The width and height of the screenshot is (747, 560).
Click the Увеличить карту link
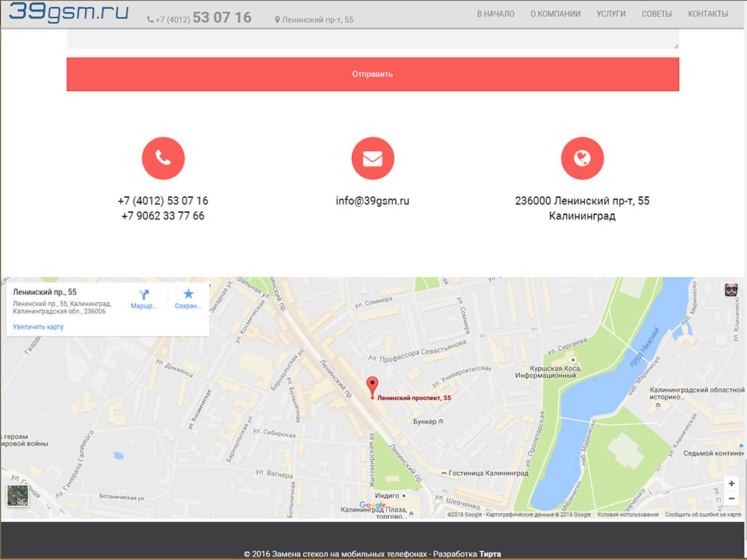tap(38, 327)
